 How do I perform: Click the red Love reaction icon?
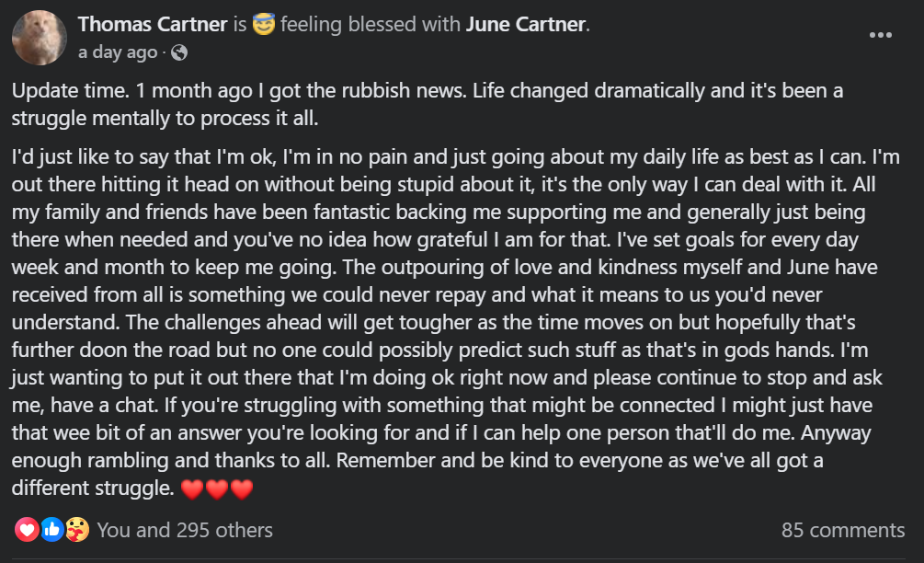coord(27,529)
